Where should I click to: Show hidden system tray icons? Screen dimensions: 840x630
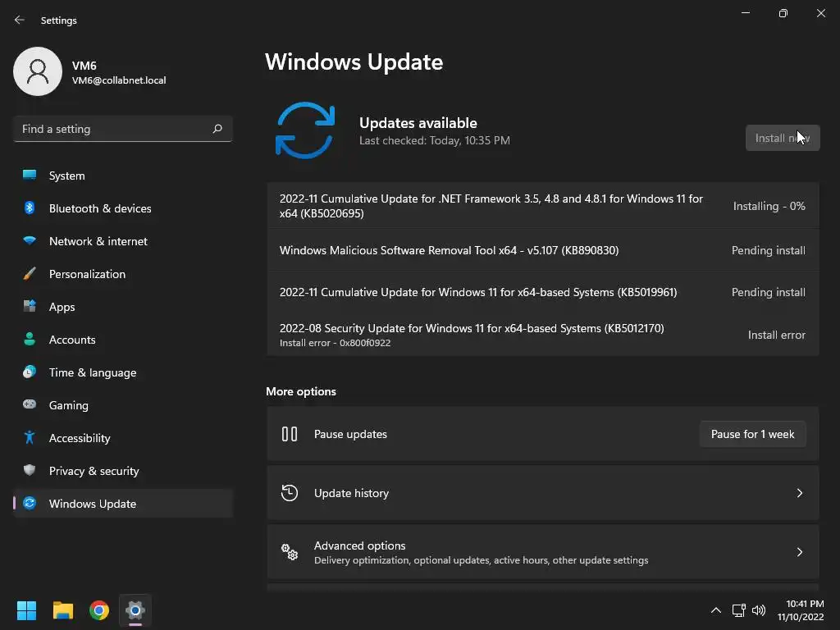point(715,610)
